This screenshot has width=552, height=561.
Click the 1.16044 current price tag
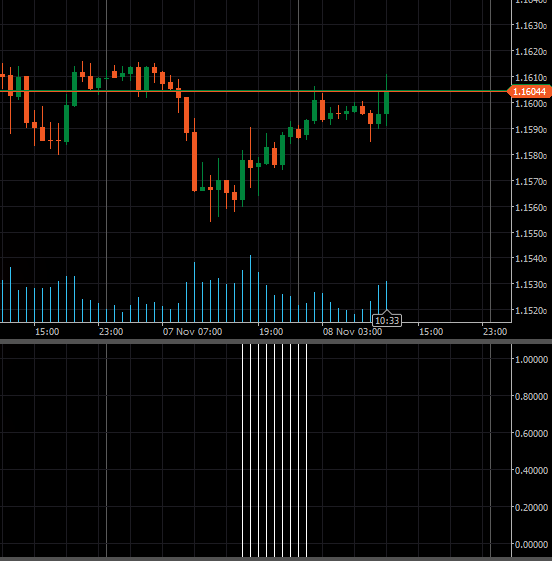click(530, 92)
